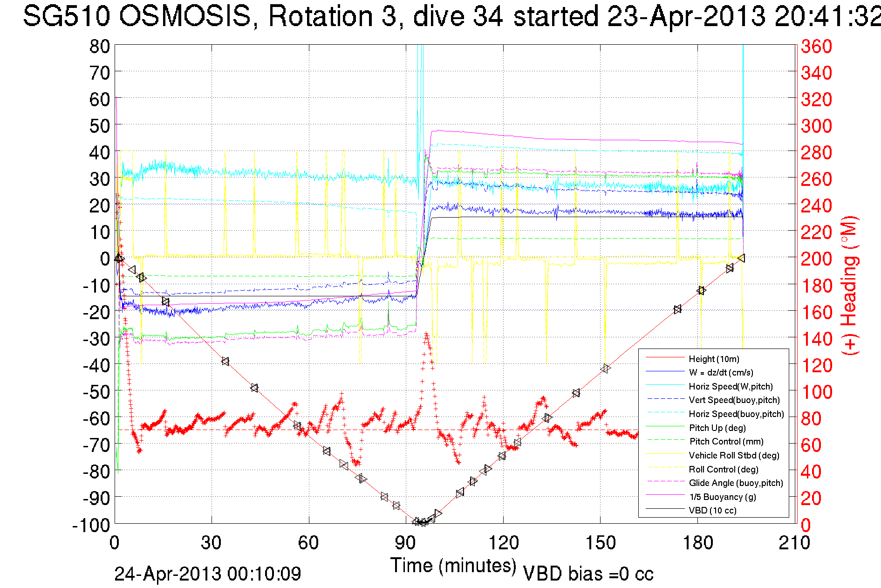Click the red '300' heading tick label
This screenshot has height=588, width=881.
(x=816, y=126)
